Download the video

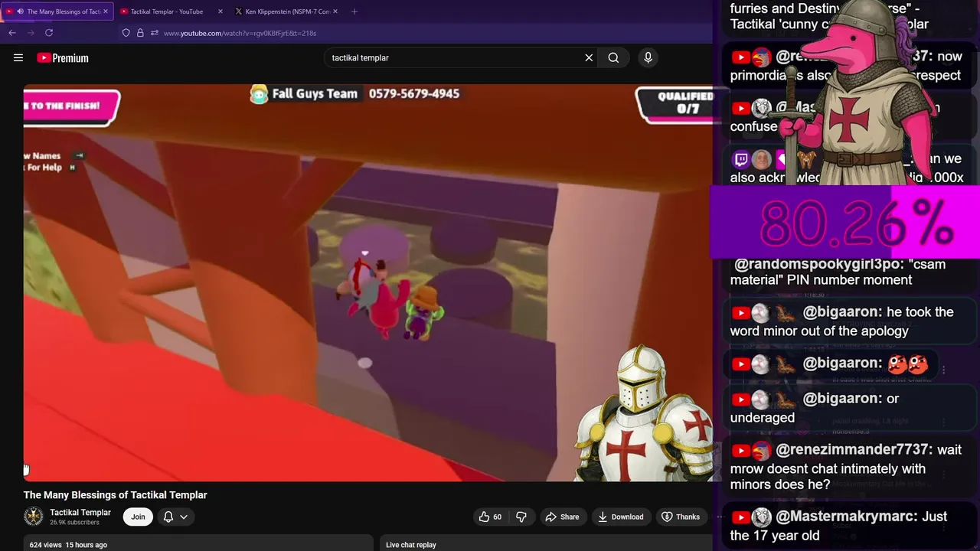click(620, 517)
